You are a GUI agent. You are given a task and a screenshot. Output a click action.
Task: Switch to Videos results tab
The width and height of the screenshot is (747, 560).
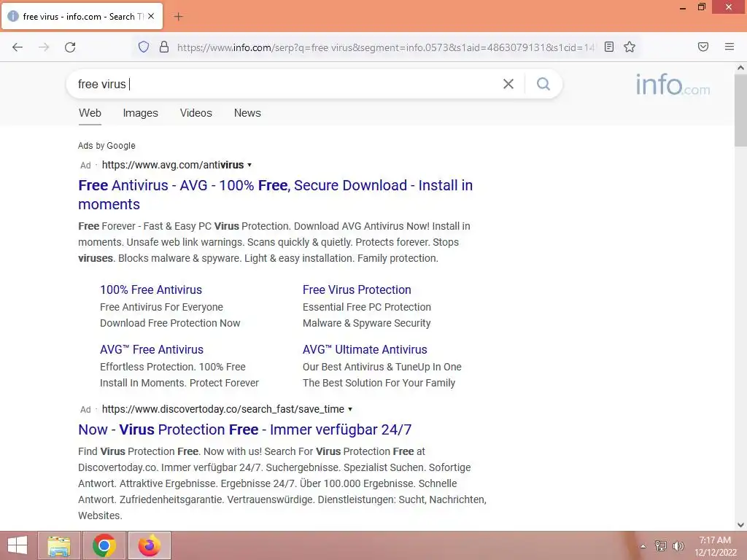click(196, 113)
